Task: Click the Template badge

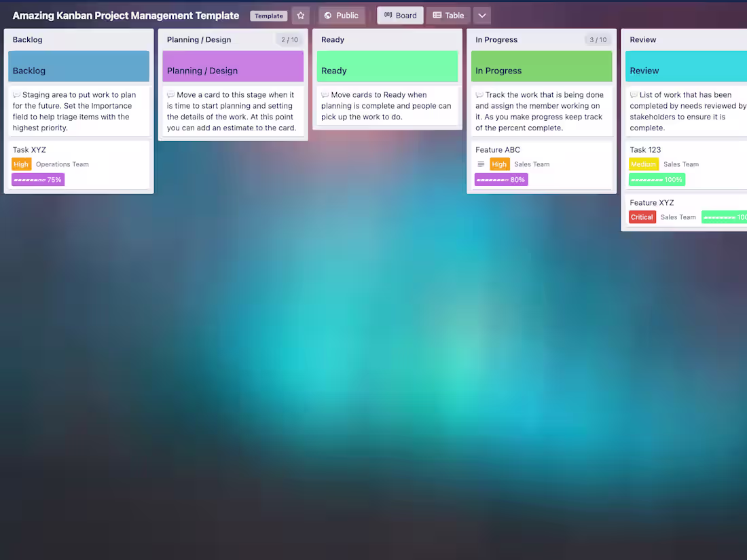Action: [x=269, y=16]
